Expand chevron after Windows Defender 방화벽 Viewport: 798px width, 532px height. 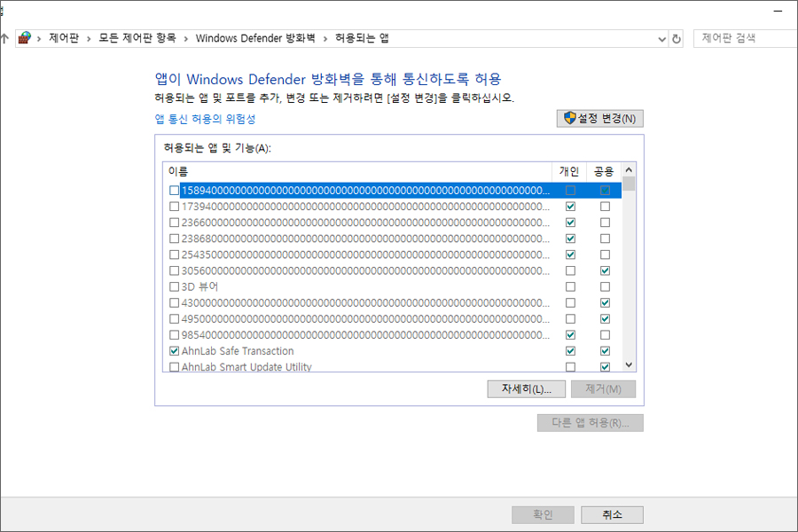(x=325, y=39)
